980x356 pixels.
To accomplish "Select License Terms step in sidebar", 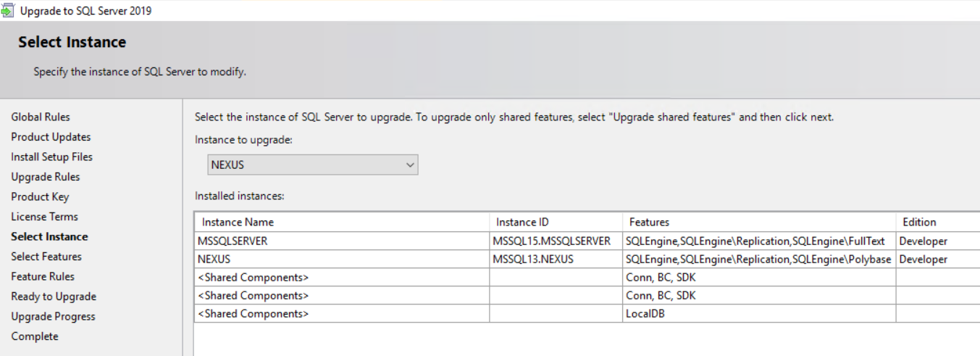I will (x=44, y=217).
